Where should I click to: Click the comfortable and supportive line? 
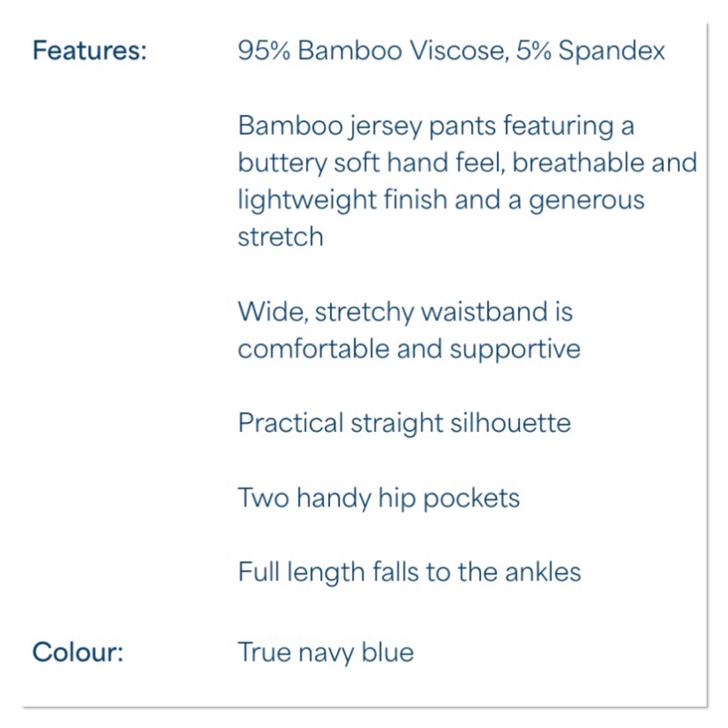[409, 349]
